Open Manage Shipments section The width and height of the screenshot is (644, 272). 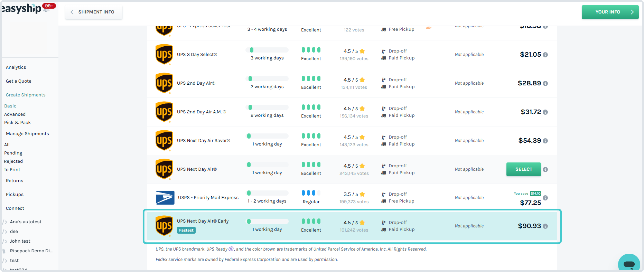pos(27,134)
